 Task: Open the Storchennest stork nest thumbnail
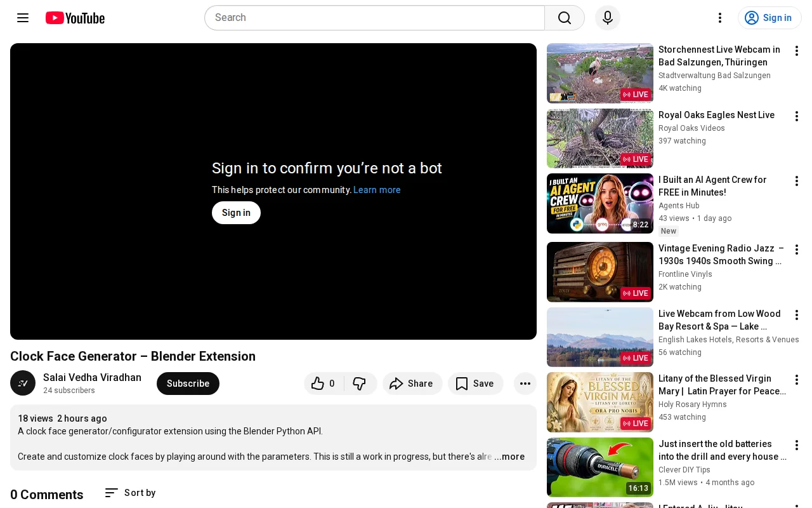[600, 73]
